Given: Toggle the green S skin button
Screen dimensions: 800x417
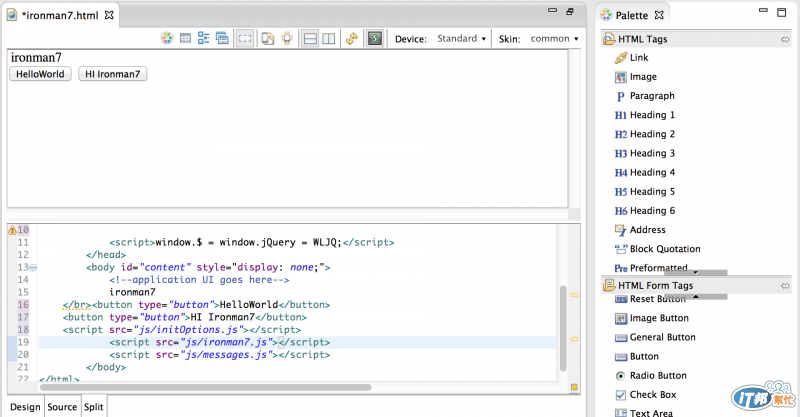Looking at the screenshot, I should point(375,38).
